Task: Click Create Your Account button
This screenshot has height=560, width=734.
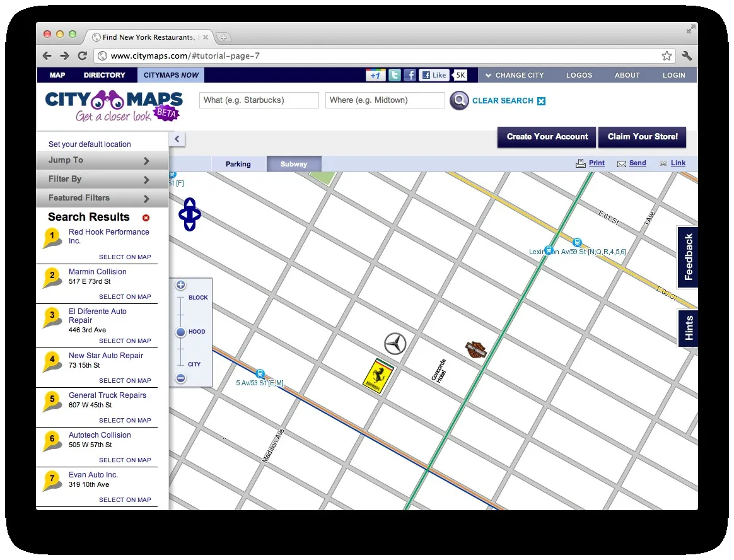Action: tap(547, 137)
